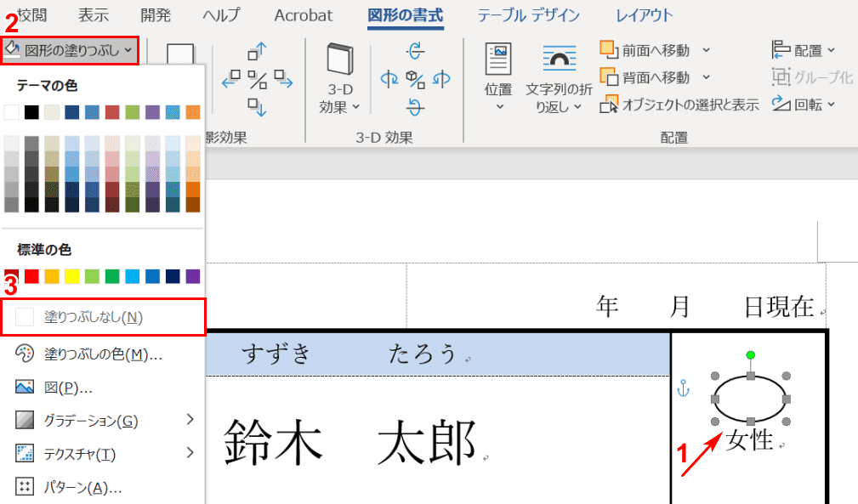Nudge shadow right icon

pos(283,79)
